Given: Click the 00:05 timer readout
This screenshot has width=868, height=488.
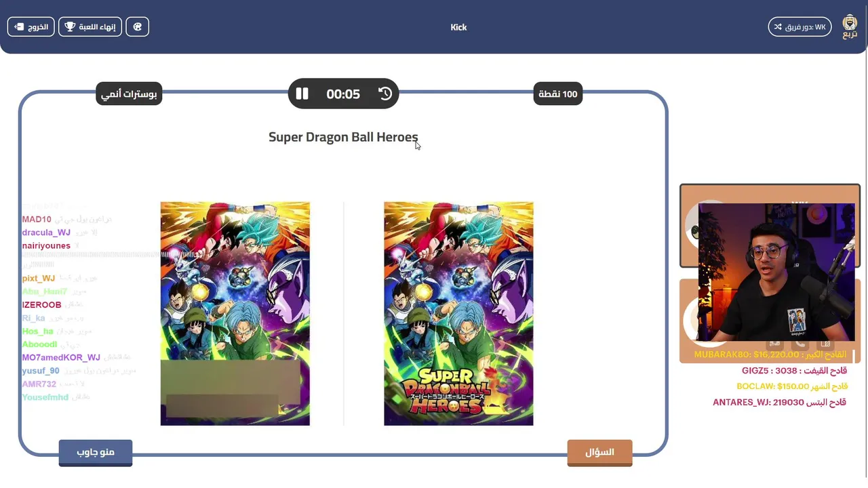Looking at the screenshot, I should [343, 94].
